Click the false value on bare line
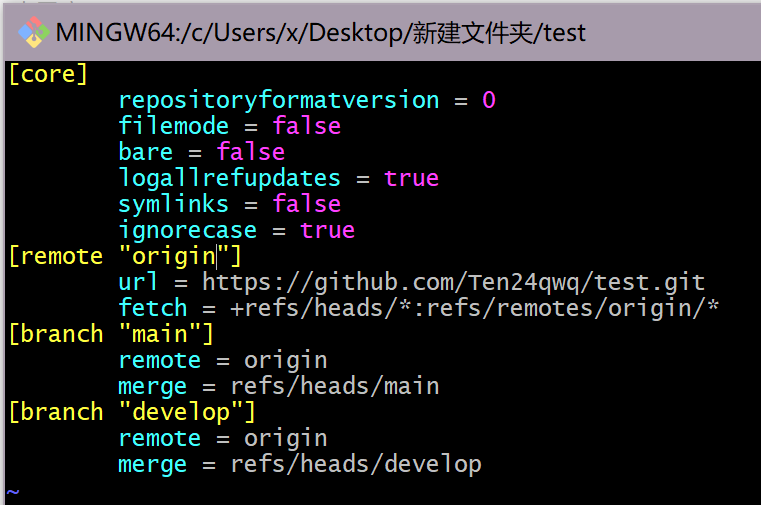This screenshot has width=761, height=505. (251, 152)
